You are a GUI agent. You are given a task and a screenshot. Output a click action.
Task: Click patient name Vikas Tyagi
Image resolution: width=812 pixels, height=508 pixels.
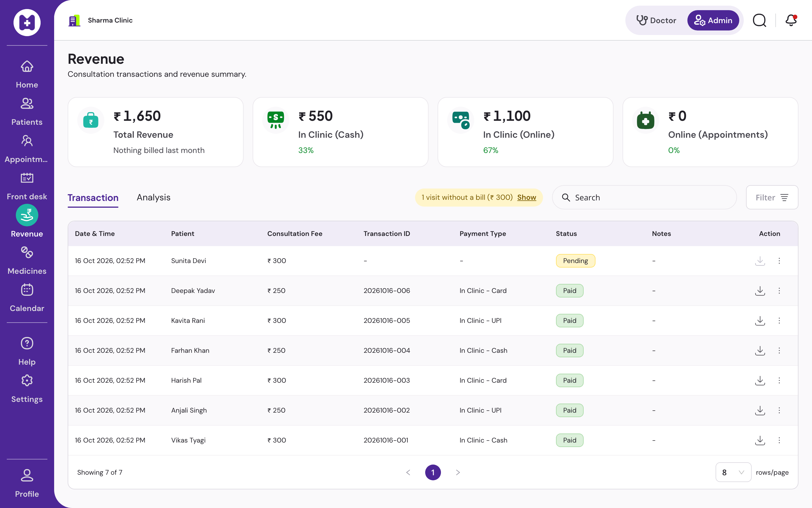[188, 440]
